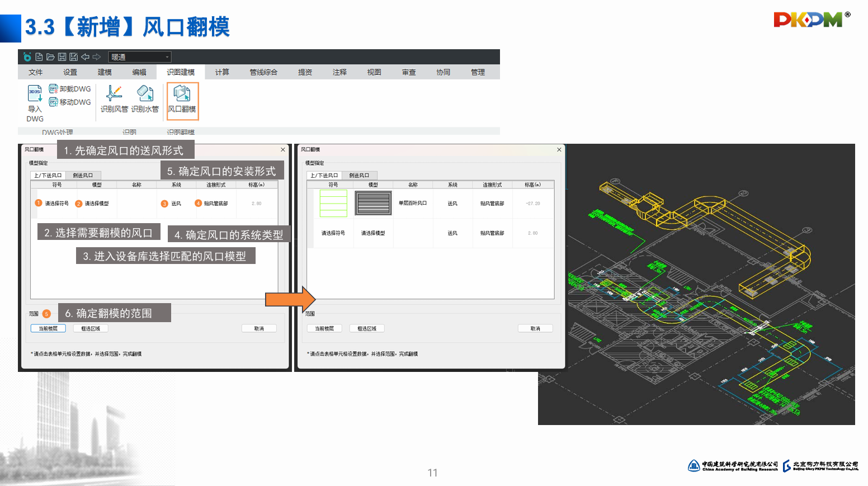The image size is (868, 486).
Task: Click 当前楼层 button in the filled-in dialog
Action: [x=324, y=329]
